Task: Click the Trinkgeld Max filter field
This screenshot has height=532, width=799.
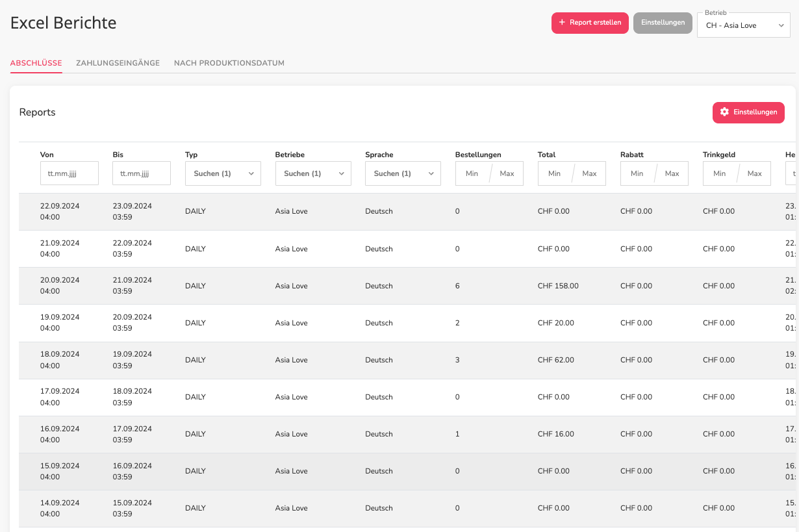Action: click(x=754, y=173)
